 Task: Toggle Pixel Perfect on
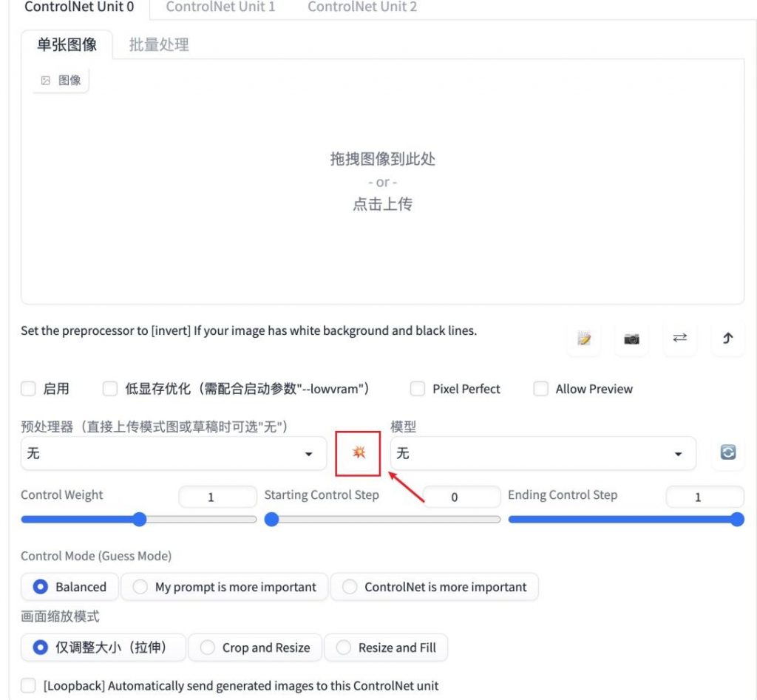[418, 389]
